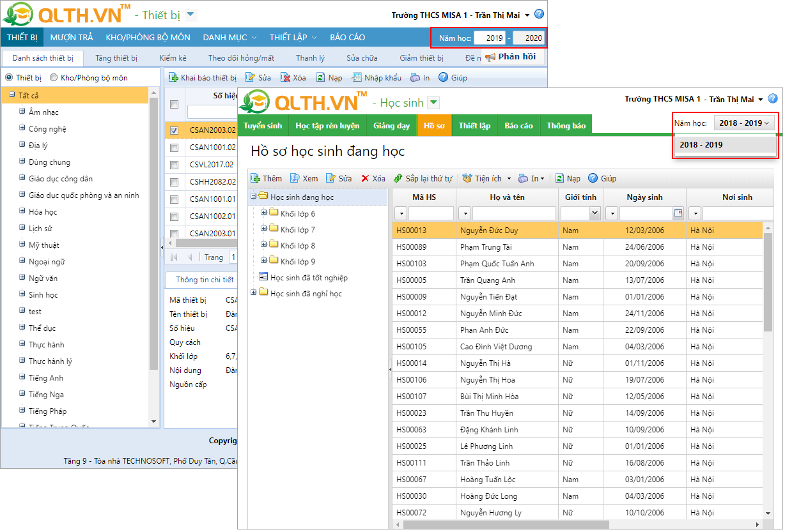Click the Giúp help icon in student toolbar

(x=593, y=179)
